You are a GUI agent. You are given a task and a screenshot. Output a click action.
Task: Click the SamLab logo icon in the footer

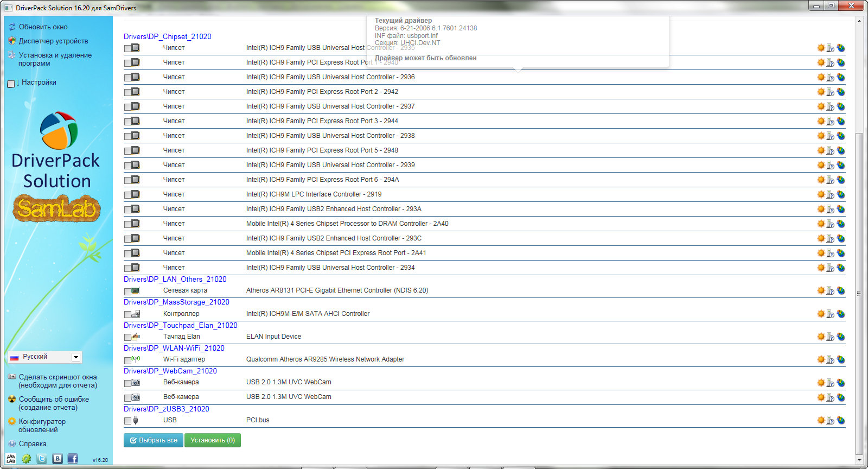pos(11,459)
